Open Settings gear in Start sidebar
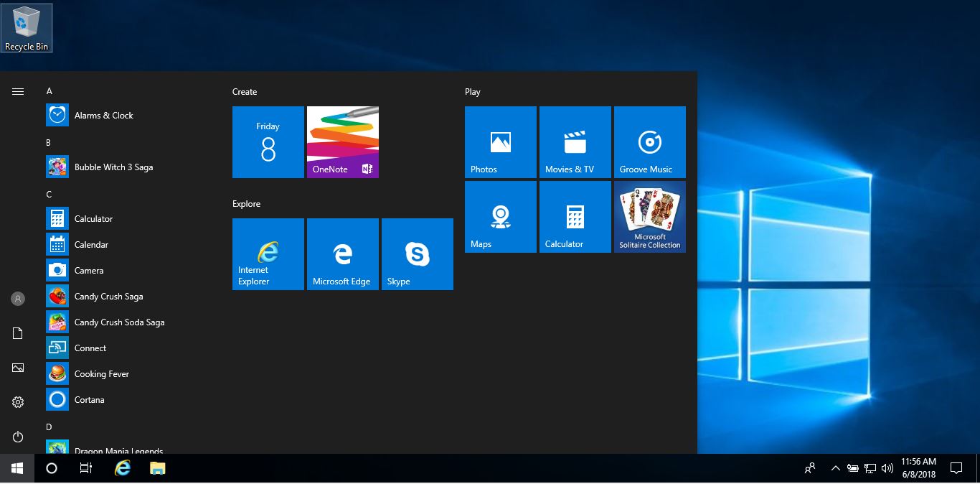 (x=18, y=402)
